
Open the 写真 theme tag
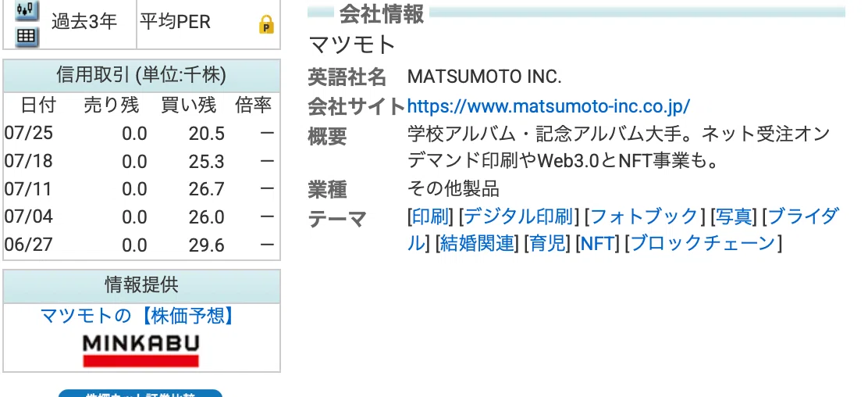click(734, 216)
